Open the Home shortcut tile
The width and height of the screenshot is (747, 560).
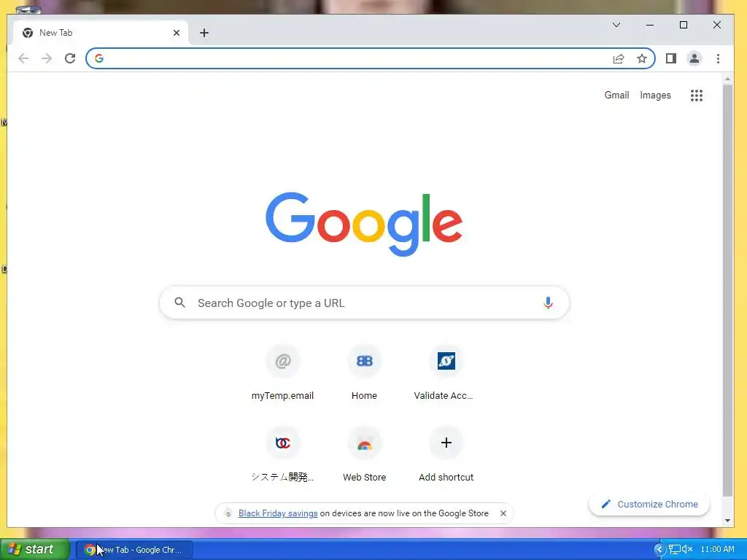click(x=365, y=373)
